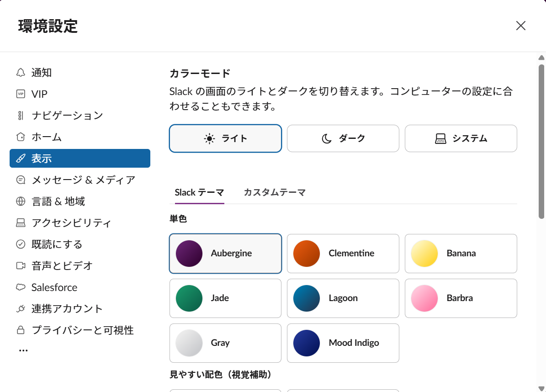Pick the Clementine theme swatch

(343, 254)
